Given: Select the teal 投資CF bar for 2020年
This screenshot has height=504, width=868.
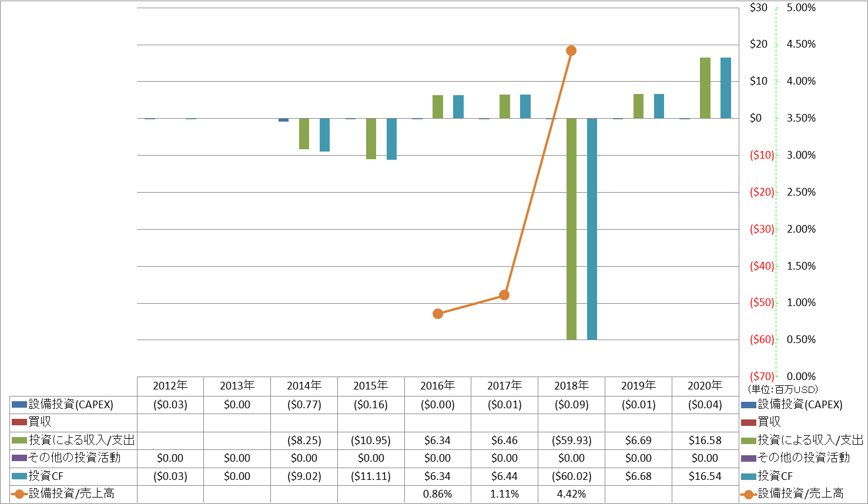Looking at the screenshot, I should pyautogui.click(x=726, y=88).
